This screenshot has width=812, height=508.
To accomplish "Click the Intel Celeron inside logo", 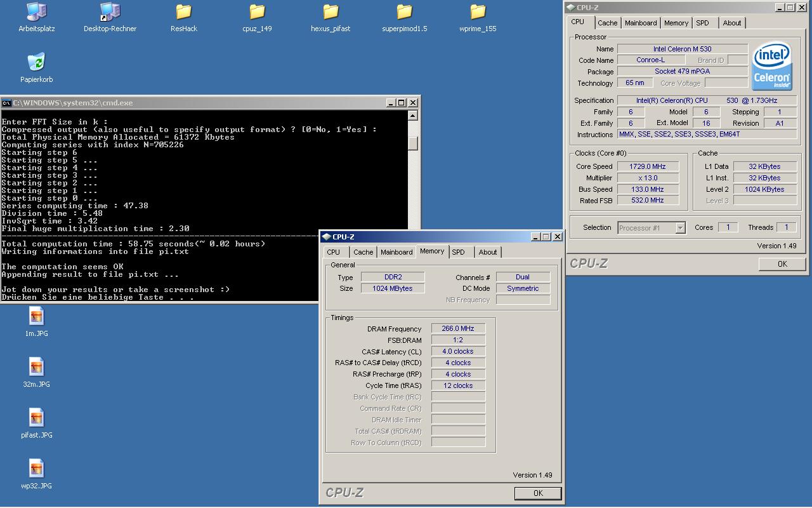I will pos(772,67).
